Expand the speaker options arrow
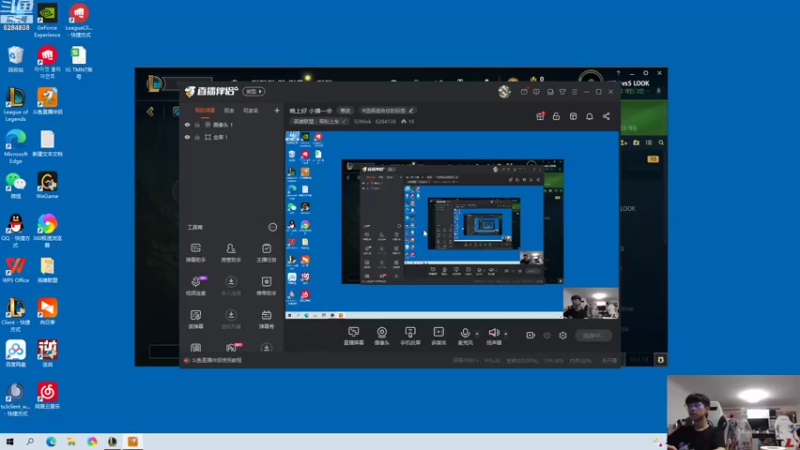This screenshot has height=450, width=800. [x=506, y=334]
